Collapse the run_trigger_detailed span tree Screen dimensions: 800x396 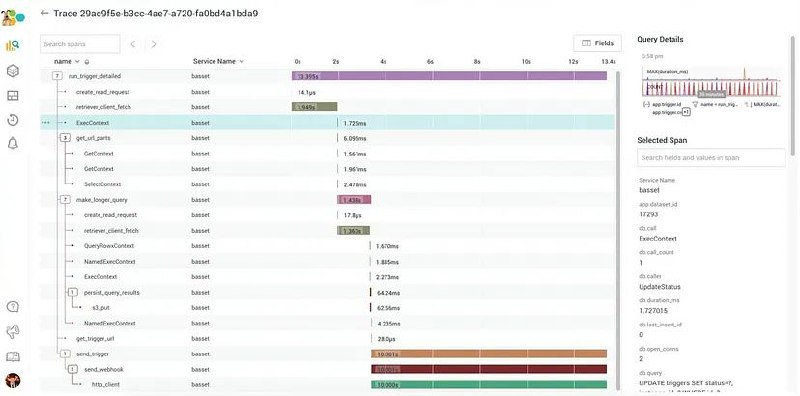tap(58, 76)
